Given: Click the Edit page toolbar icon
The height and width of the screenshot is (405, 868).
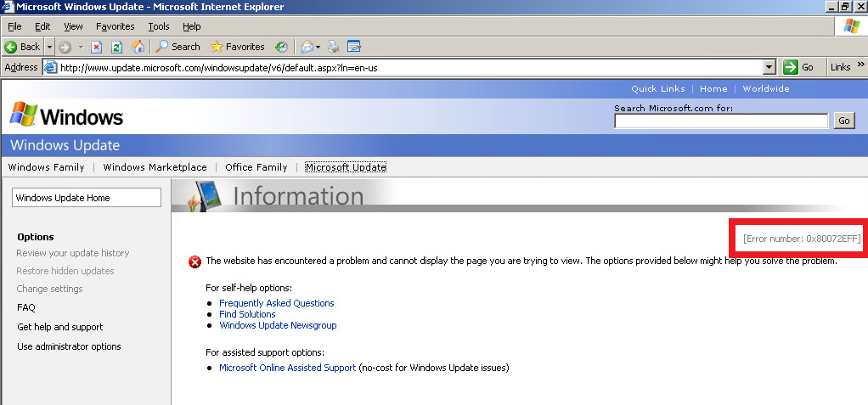Looking at the screenshot, I should click(353, 47).
